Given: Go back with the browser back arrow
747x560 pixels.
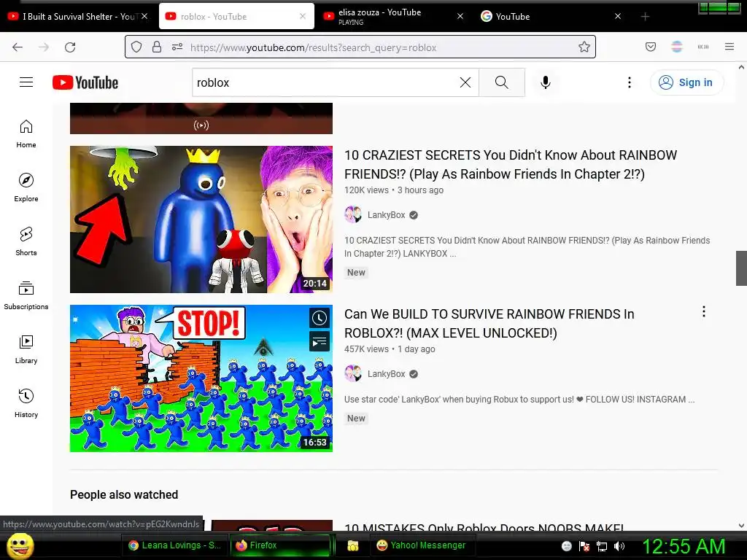Looking at the screenshot, I should (18, 47).
